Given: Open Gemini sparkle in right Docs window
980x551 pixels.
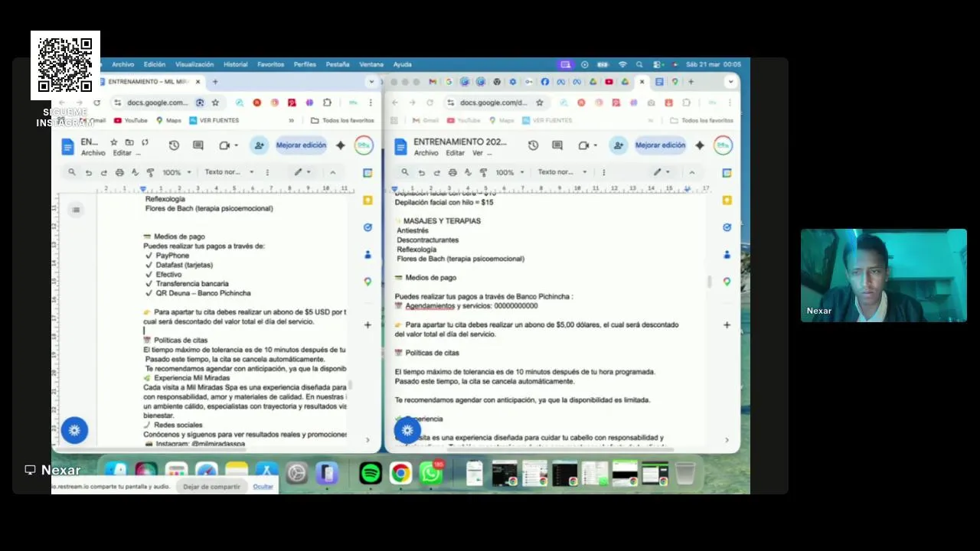Looking at the screenshot, I should [700, 145].
